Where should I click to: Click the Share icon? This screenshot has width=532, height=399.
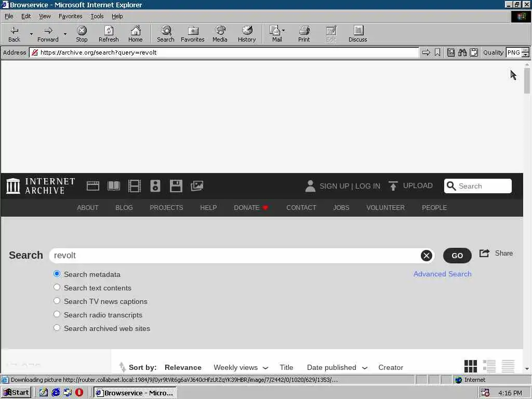pyautogui.click(x=484, y=253)
